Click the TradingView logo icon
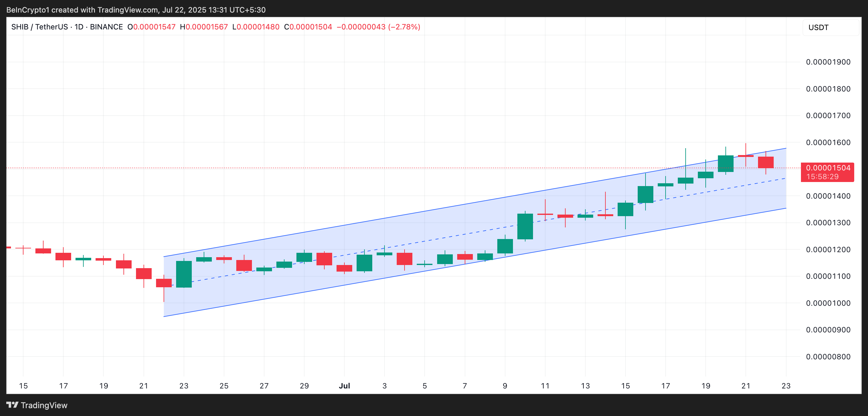 coord(12,404)
